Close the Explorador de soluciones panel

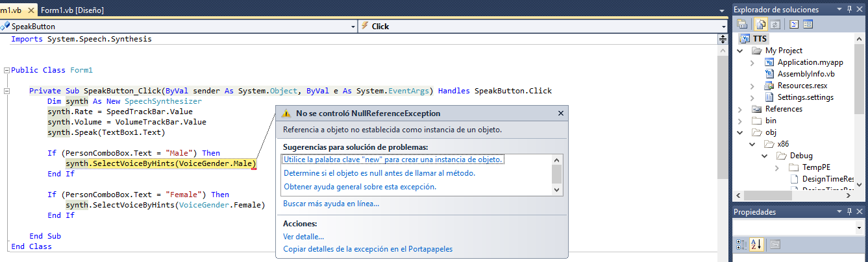[x=861, y=10]
